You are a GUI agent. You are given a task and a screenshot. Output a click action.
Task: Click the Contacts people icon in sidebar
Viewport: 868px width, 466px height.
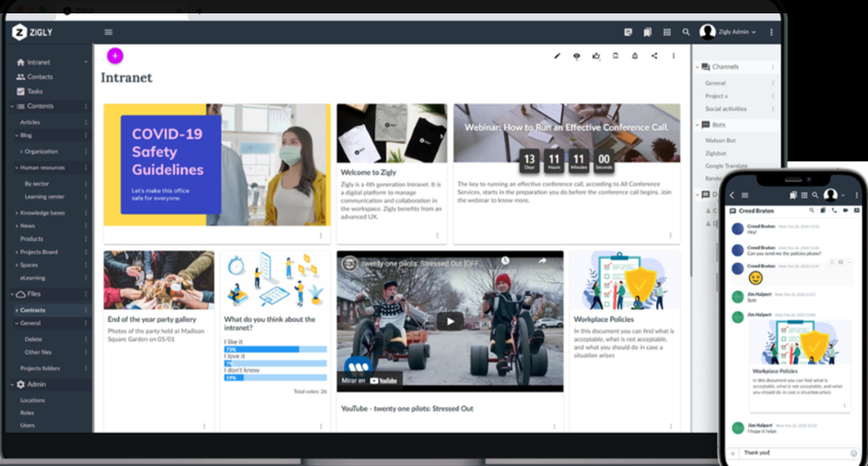[21, 77]
